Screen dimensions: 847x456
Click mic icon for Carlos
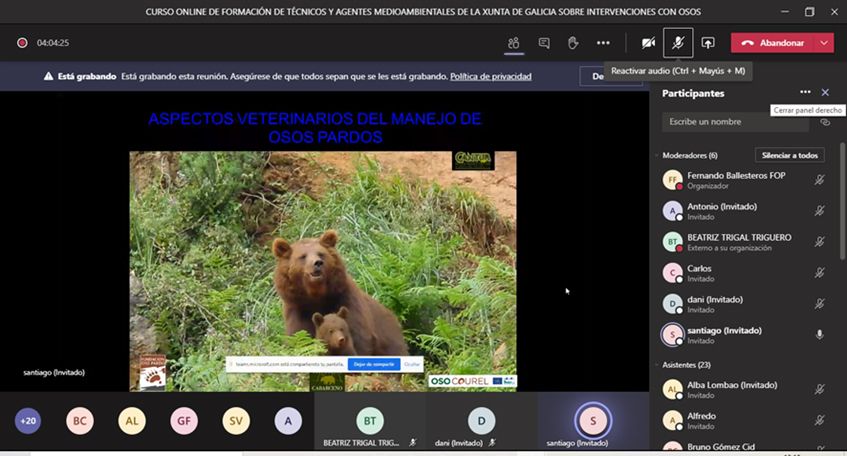(819, 273)
